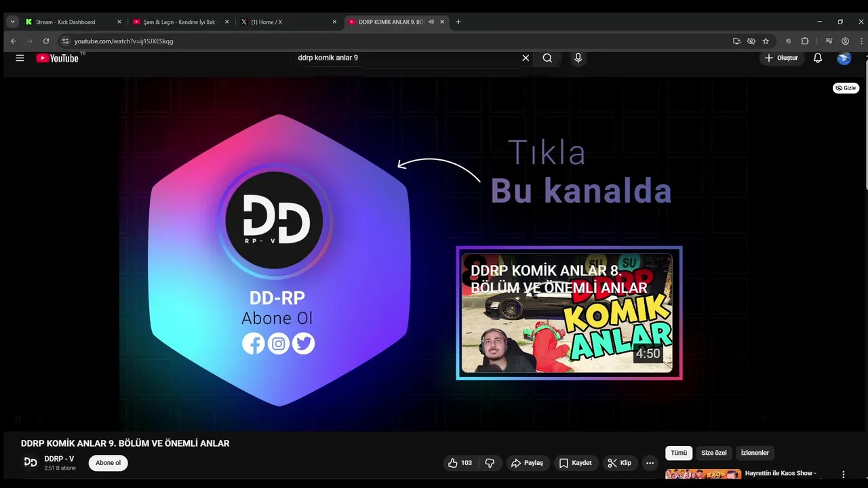This screenshot has width=868, height=488.
Task: Click the magnifier search button
Action: tap(547, 58)
